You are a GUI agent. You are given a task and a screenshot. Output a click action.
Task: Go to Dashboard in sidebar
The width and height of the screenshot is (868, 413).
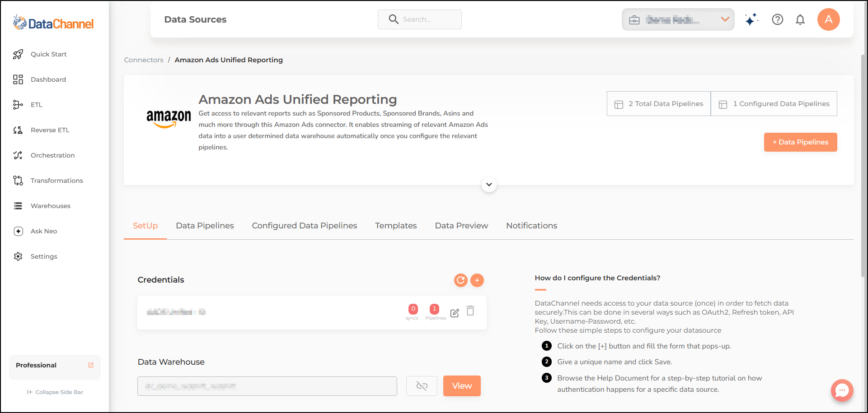[48, 79]
